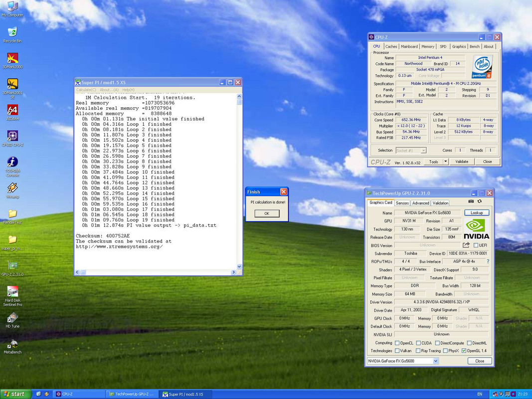
Task: Toggle the PhysX checkbox
Action: (x=445, y=351)
